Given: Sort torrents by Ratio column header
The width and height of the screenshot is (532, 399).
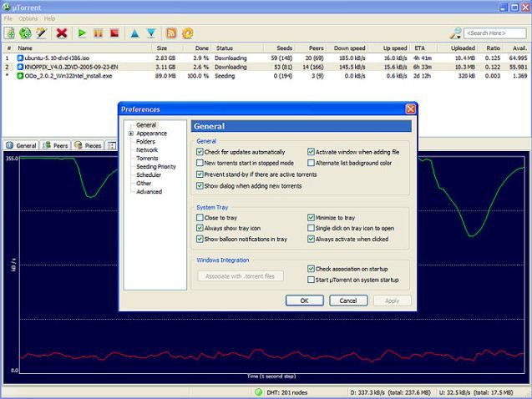Looking at the screenshot, I should 491,48.
